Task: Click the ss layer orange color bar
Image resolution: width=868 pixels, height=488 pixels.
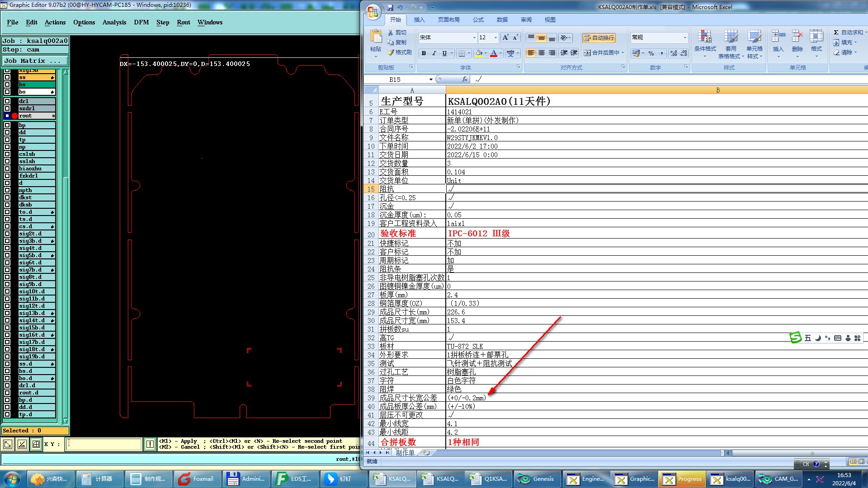Action: tap(37, 77)
